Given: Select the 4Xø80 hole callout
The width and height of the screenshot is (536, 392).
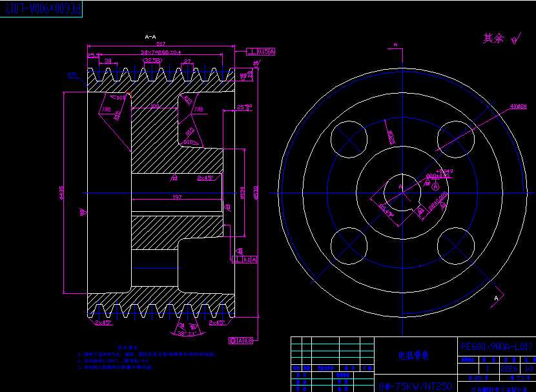Looking at the screenshot, I should 518,107.
